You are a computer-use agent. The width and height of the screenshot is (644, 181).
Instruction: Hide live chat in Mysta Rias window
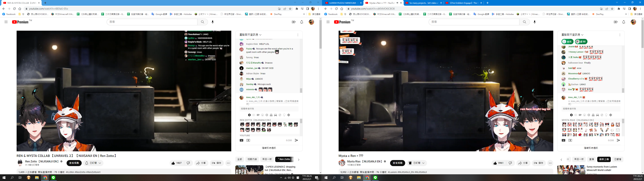click(x=591, y=148)
